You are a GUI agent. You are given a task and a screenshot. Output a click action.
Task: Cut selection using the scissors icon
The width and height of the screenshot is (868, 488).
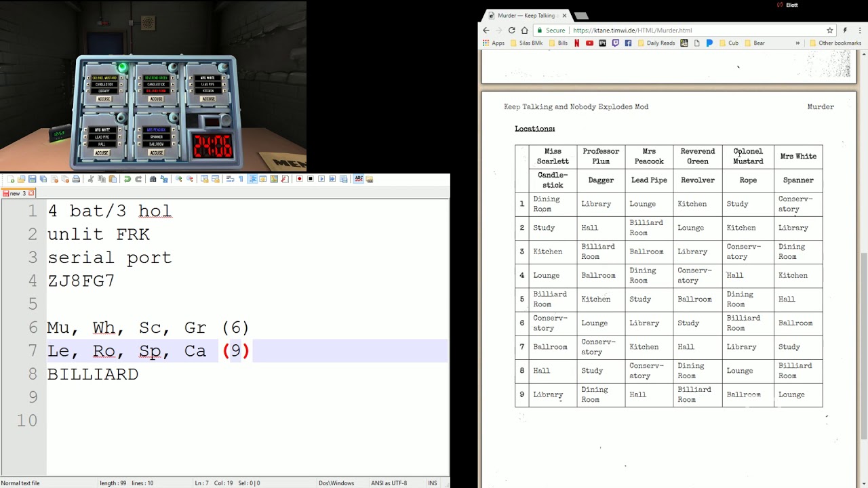91,179
